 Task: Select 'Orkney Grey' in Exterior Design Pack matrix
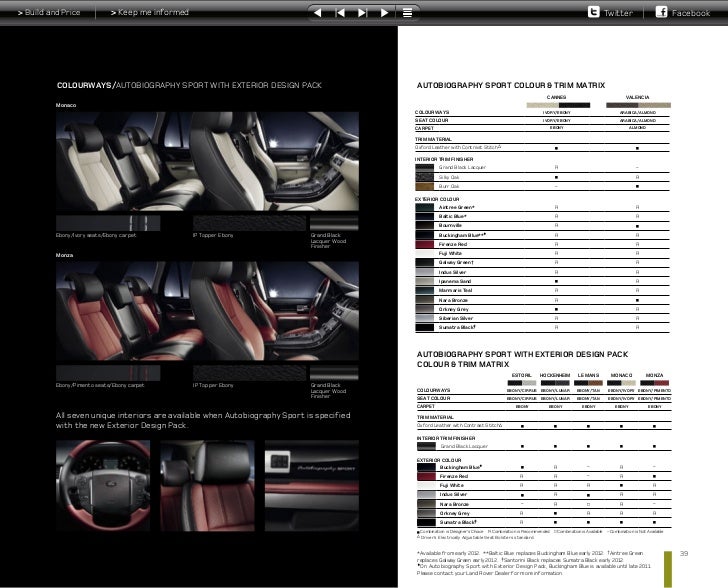click(455, 514)
